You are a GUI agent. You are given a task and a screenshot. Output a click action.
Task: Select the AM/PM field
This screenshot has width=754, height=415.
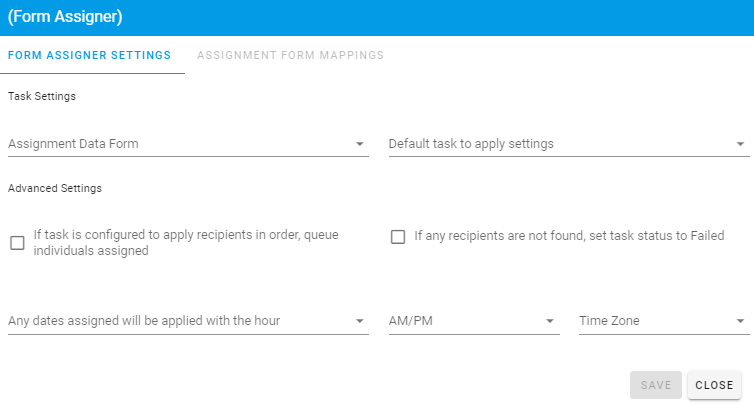click(x=465, y=321)
